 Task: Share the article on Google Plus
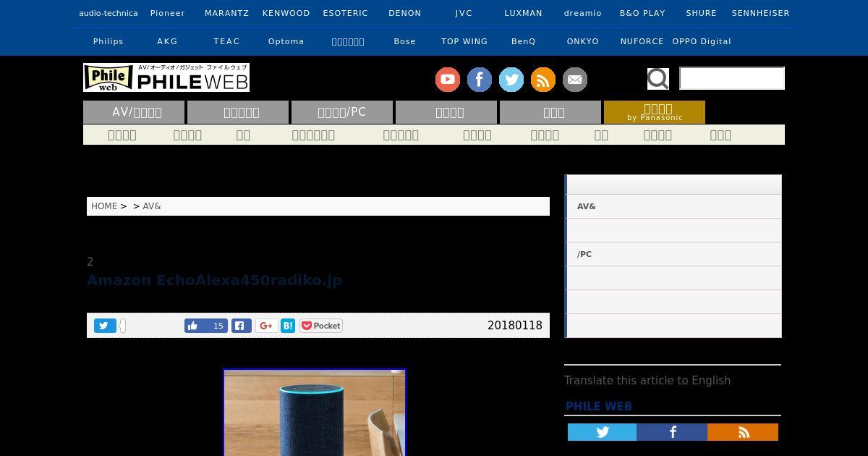coord(266,326)
